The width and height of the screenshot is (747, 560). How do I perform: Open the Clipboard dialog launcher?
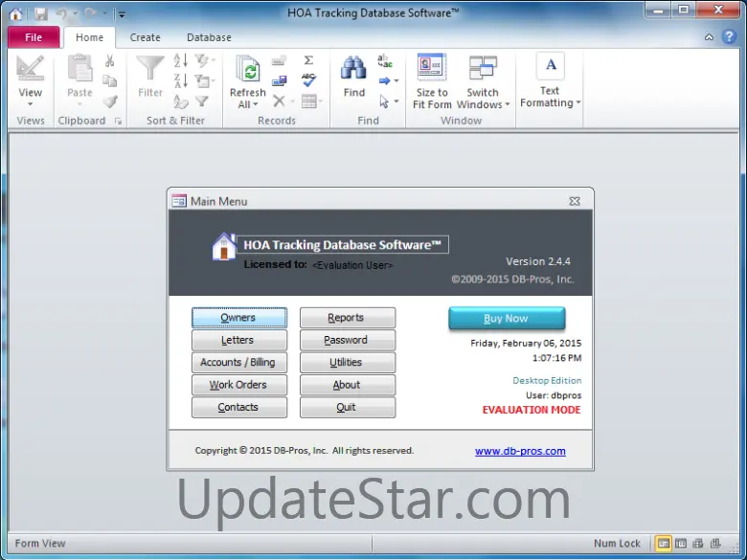(x=118, y=122)
